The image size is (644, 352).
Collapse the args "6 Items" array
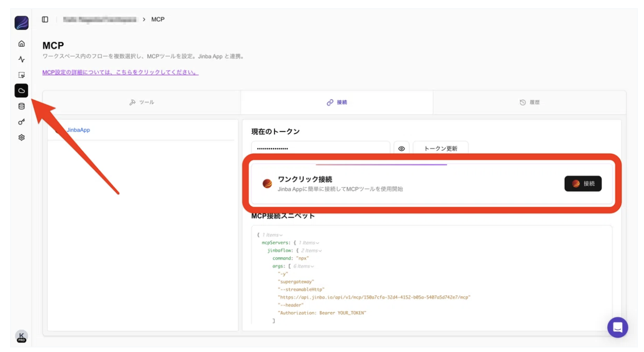click(304, 266)
